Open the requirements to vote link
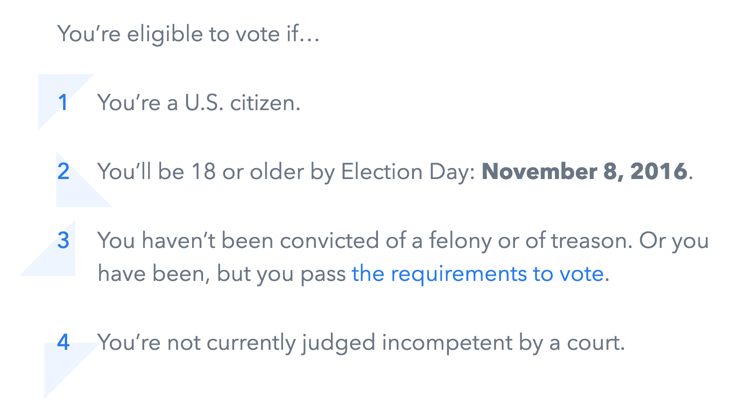The height and width of the screenshot is (410, 729). pos(478,273)
